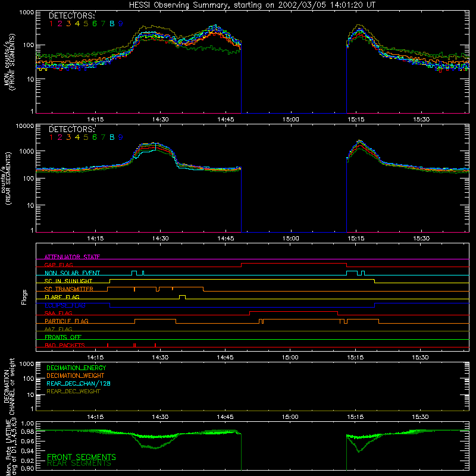Click green detector 6 in rear segments legend

95,137
